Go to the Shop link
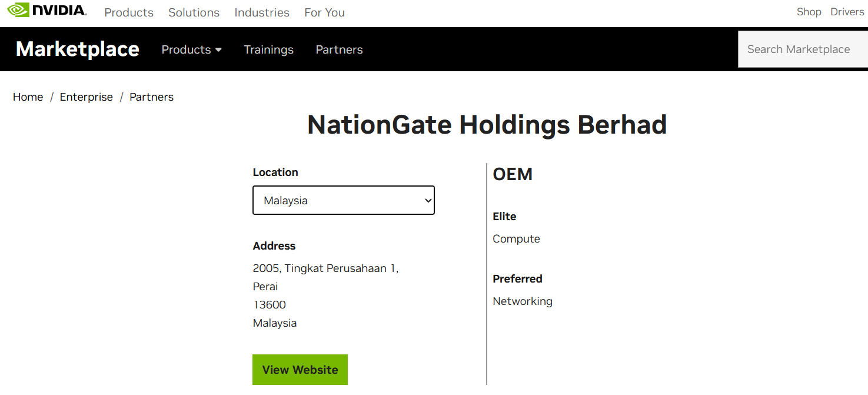This screenshot has width=868, height=395. coord(809,12)
